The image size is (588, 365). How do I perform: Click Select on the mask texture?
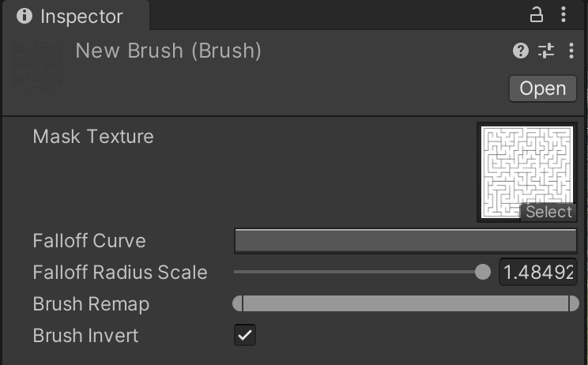point(548,212)
